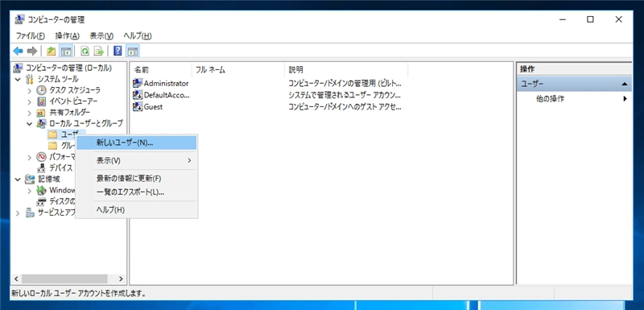Choose 新しいユーザー(N)... from context menu
The width and height of the screenshot is (644, 310).
[x=137, y=143]
